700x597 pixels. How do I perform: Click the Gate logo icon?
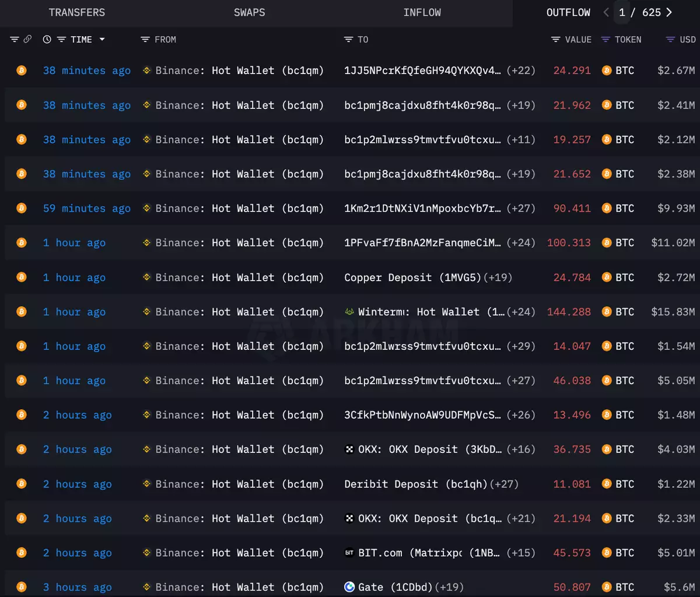coord(349,587)
